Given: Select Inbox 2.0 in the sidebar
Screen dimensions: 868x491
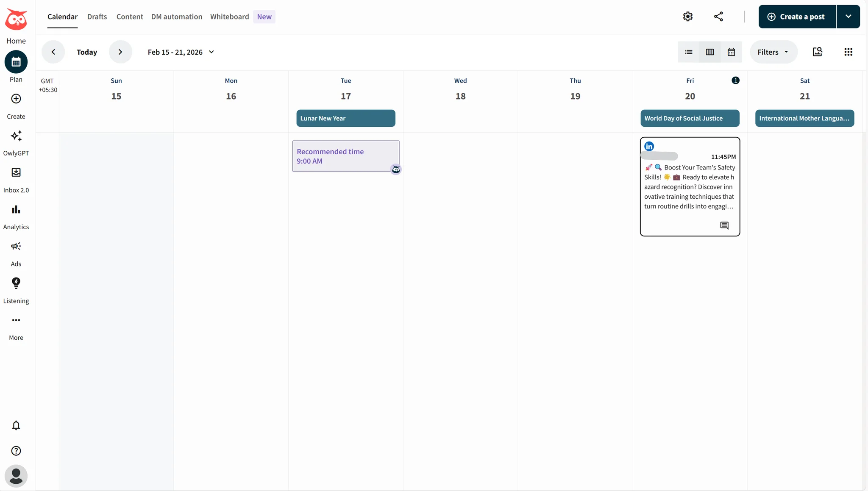Looking at the screenshot, I should tap(16, 179).
